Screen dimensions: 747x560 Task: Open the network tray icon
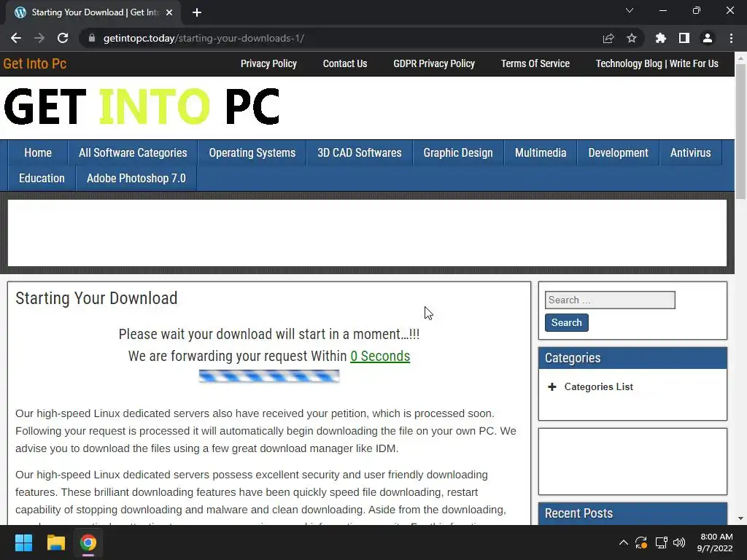(661, 542)
